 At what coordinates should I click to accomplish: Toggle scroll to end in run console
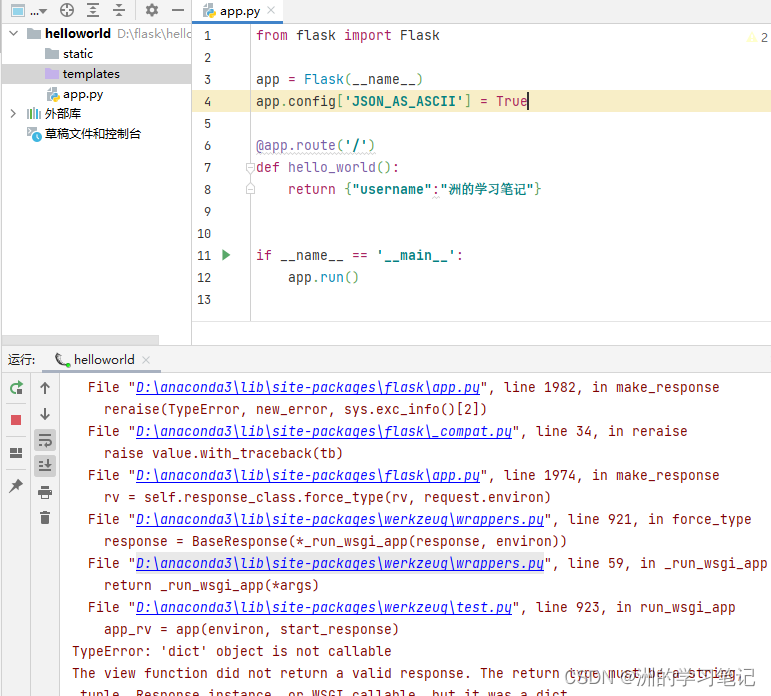[x=45, y=465]
